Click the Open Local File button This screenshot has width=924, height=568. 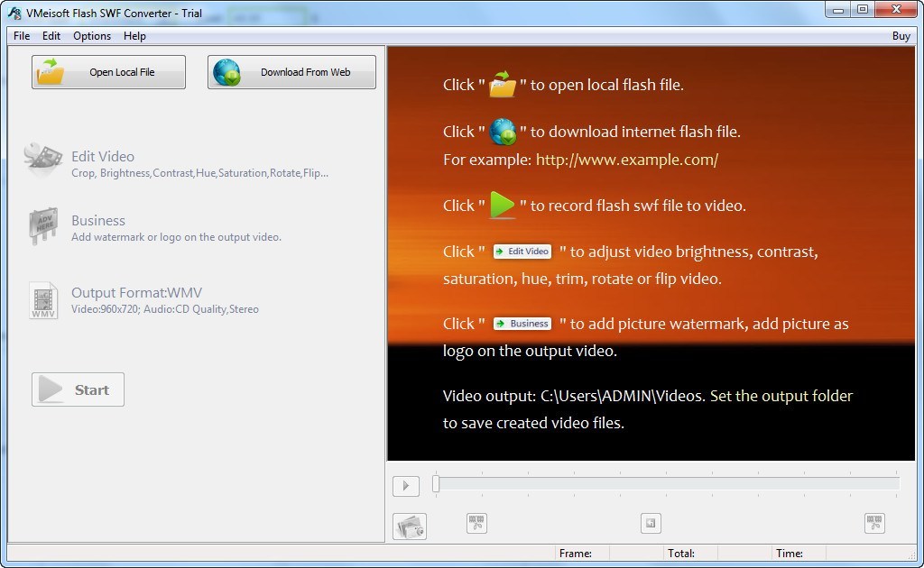(108, 72)
